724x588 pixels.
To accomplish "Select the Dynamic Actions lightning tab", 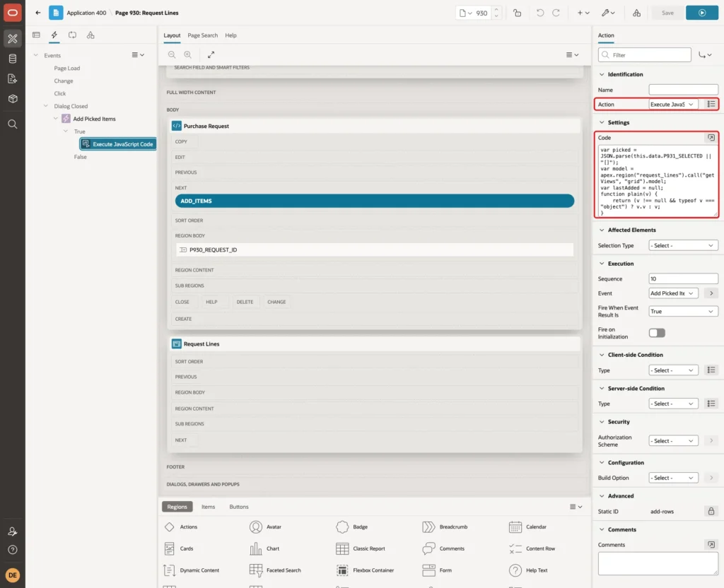I will (x=54, y=35).
